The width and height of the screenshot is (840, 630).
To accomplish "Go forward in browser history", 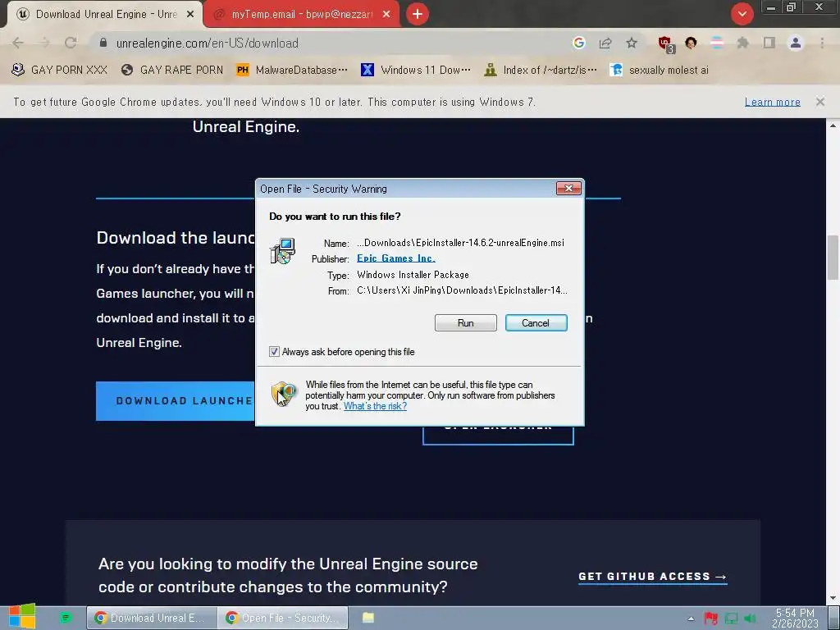I will pos(44,43).
